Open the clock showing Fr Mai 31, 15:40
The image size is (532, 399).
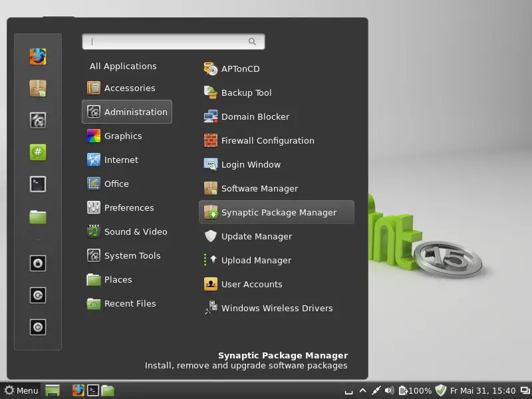click(483, 391)
